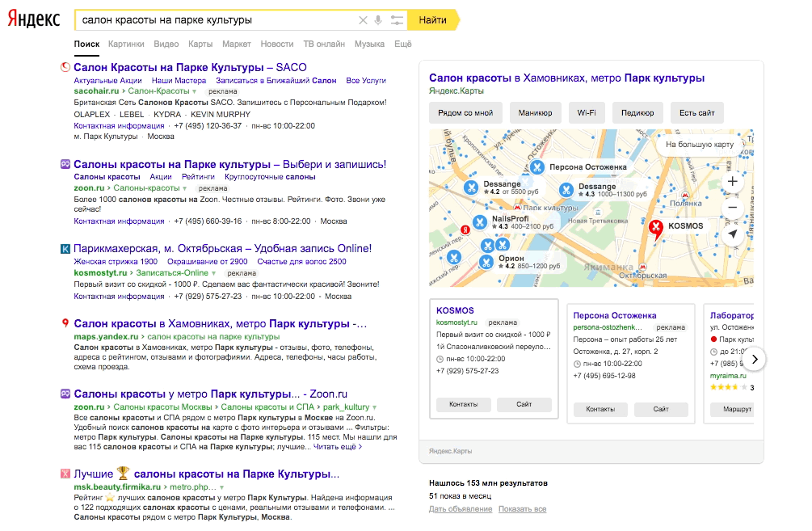Select Рядом со мной filter

coord(465,113)
